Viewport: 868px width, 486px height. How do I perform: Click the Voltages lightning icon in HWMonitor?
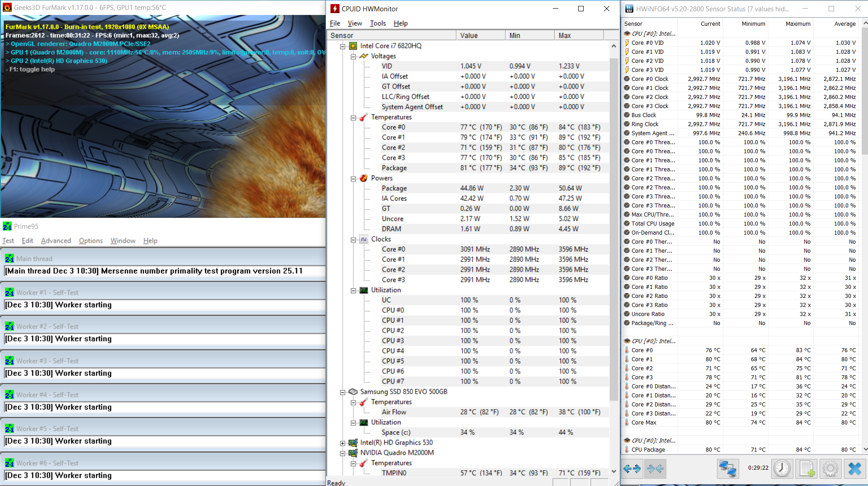[x=364, y=56]
